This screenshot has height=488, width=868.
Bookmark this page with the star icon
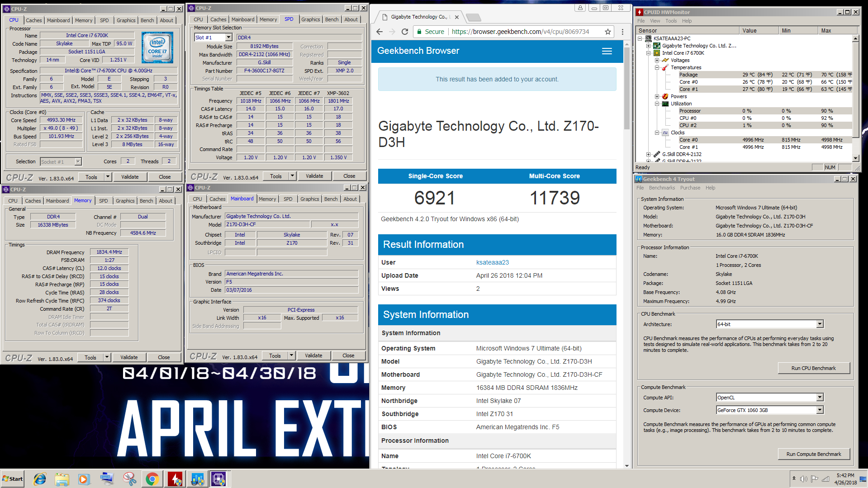click(607, 32)
